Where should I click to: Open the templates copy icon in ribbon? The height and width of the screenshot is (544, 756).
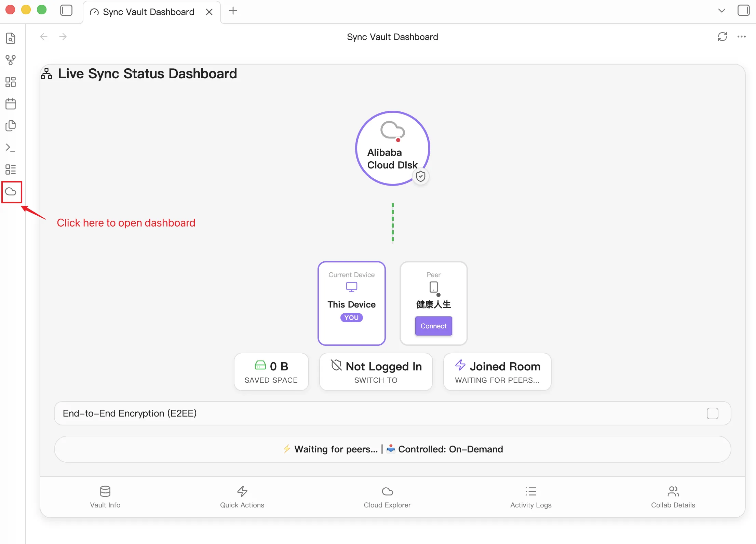point(11,126)
